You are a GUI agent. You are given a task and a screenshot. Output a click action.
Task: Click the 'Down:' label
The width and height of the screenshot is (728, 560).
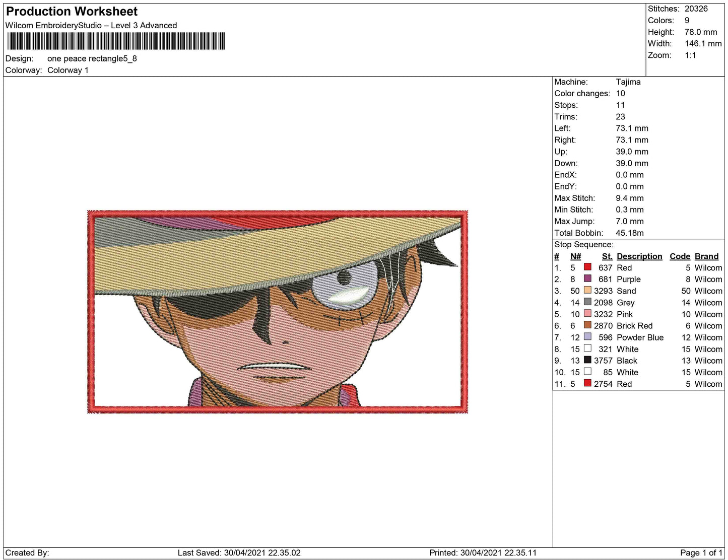(566, 163)
